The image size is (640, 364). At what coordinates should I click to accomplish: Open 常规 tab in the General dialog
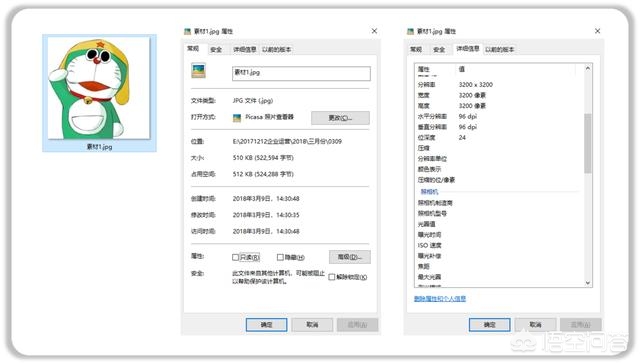(193, 49)
